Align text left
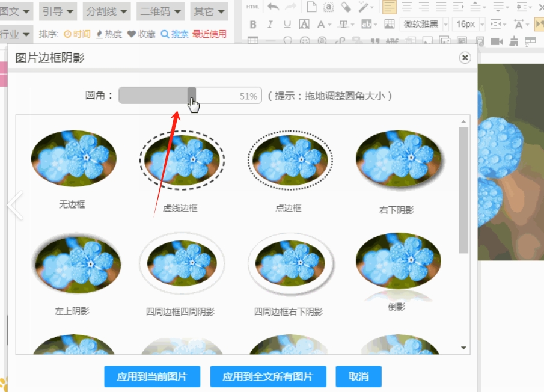The width and height of the screenshot is (544, 392). pyautogui.click(x=390, y=7)
